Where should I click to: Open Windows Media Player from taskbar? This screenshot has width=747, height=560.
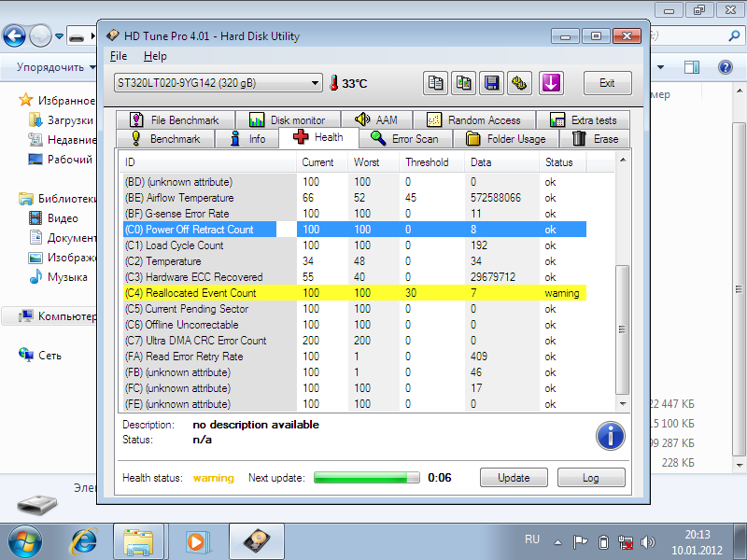point(196,540)
